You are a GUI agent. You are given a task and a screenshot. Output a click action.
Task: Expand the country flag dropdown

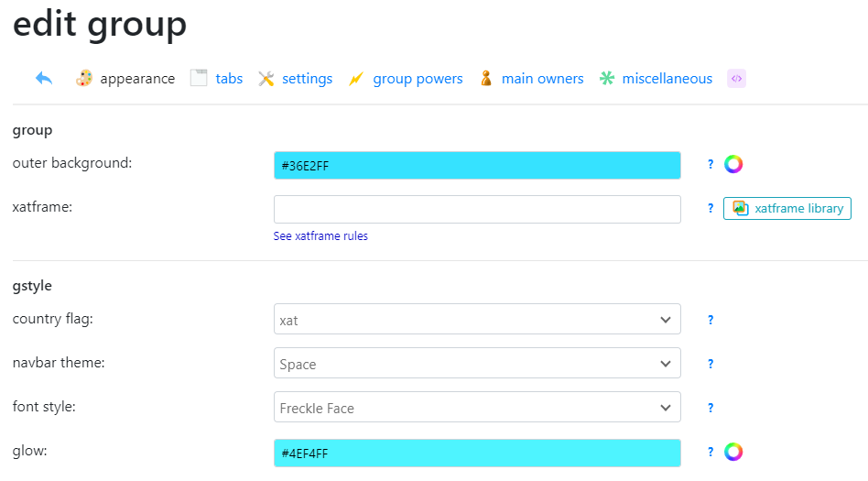tap(477, 319)
